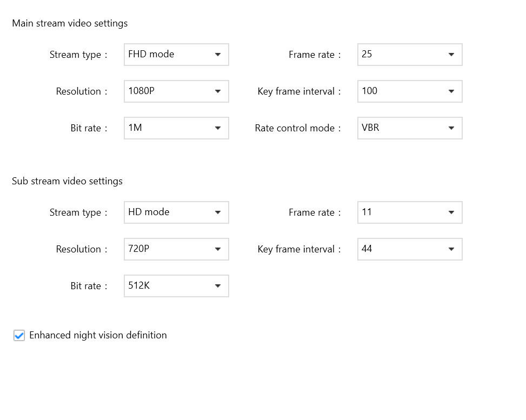Open the sub stream Bit rate dropdown

[x=176, y=286]
